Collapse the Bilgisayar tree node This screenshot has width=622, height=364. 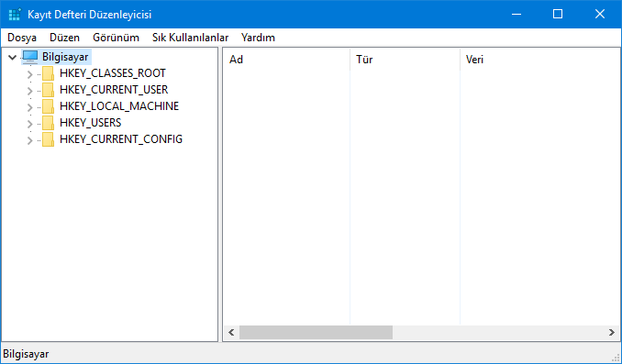[x=12, y=58]
